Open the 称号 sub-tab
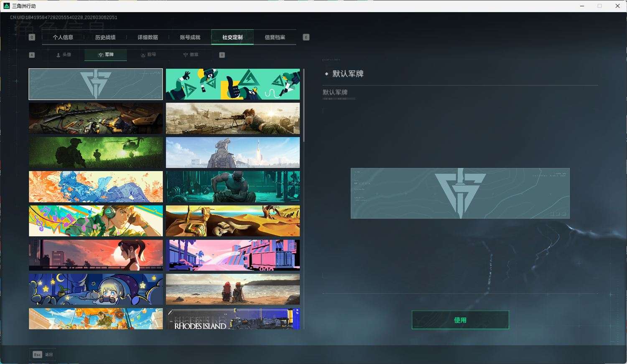The height and width of the screenshot is (364, 627). point(148,55)
